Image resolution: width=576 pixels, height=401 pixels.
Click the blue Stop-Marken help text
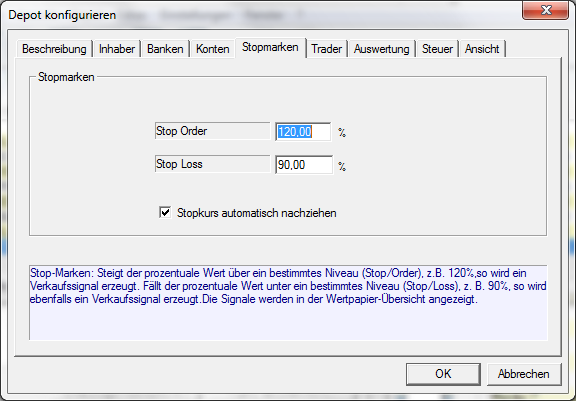[x=288, y=286]
